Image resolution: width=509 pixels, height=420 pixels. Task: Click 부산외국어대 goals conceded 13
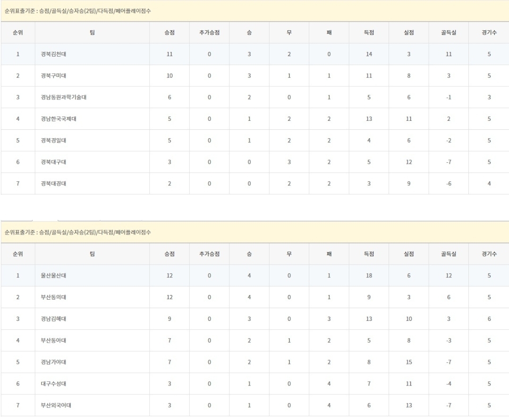point(409,405)
